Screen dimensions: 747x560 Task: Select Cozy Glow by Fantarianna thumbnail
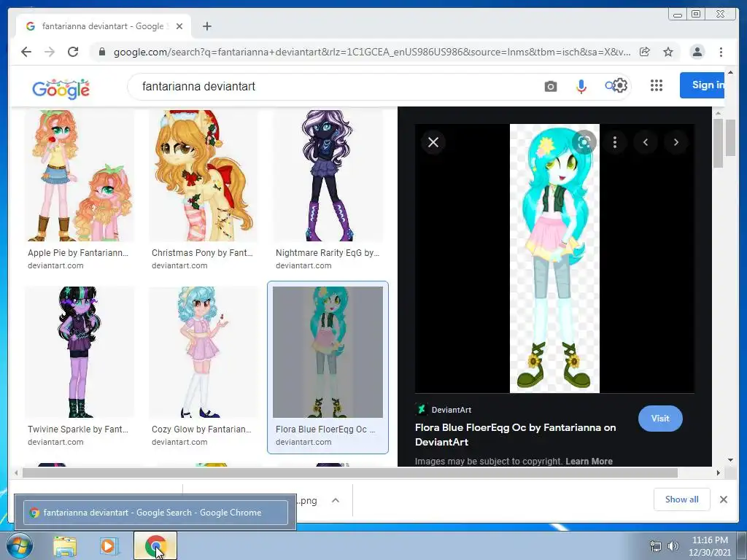(x=204, y=352)
